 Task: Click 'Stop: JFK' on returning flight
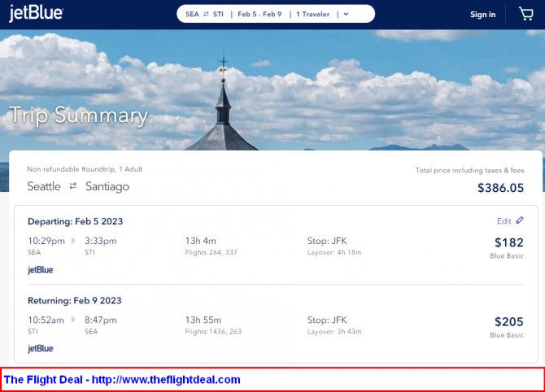(327, 320)
